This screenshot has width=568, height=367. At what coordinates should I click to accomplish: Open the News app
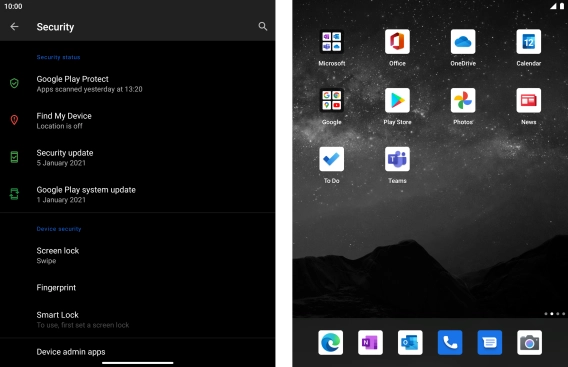point(529,100)
